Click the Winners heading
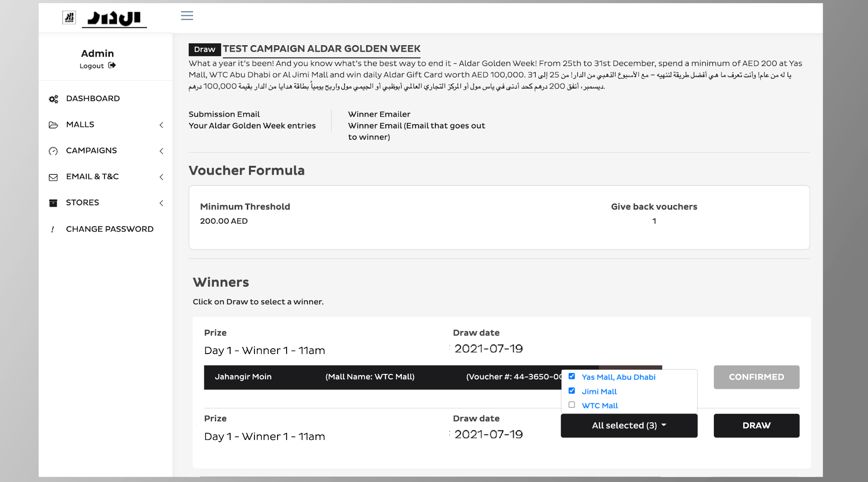Image resolution: width=868 pixels, height=482 pixels. 221,282
